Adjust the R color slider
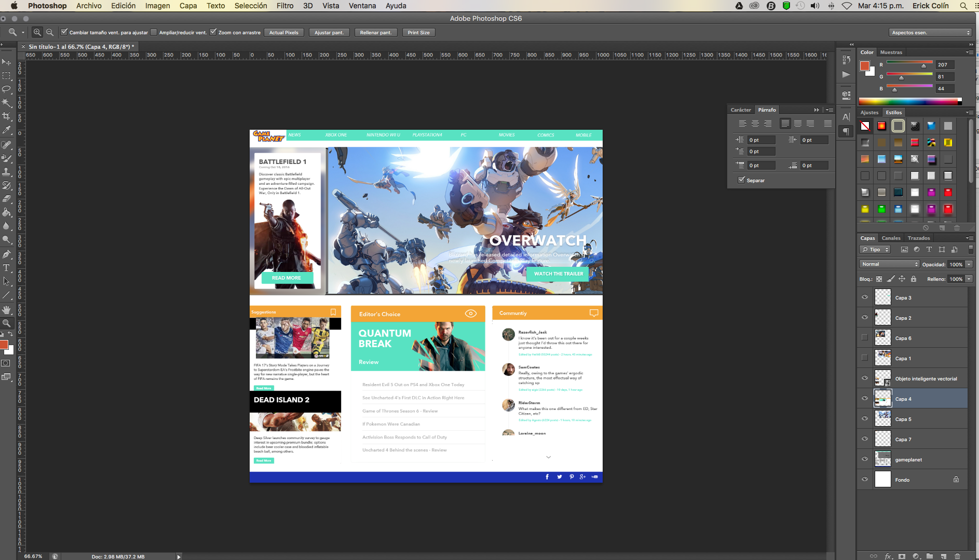Viewport: 979px width, 560px height. [923, 66]
